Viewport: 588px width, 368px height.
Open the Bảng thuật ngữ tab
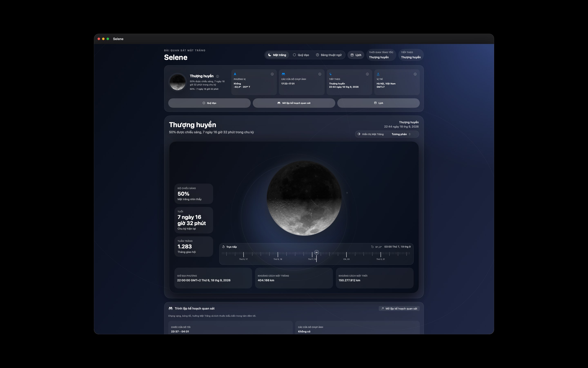point(329,55)
